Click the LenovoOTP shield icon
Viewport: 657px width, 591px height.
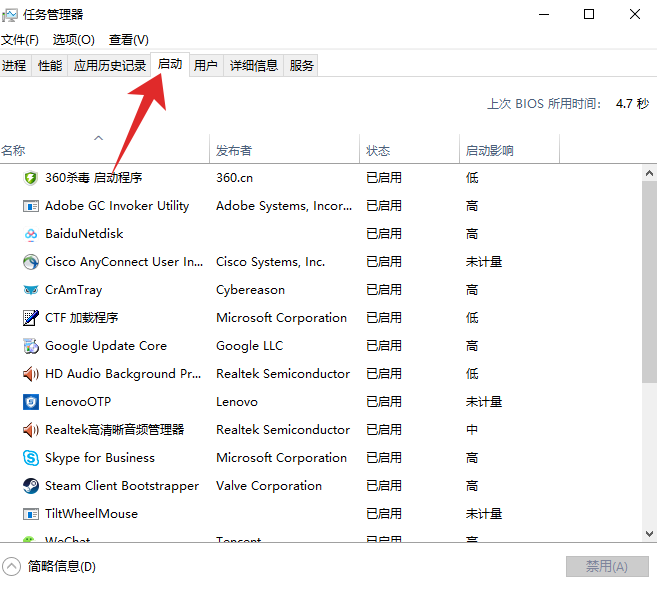tap(31, 402)
